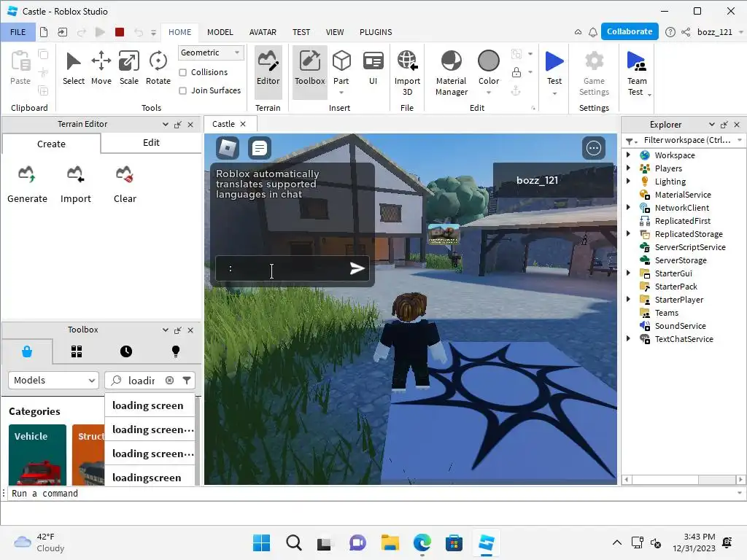Open the Material Manager
The height and width of the screenshot is (560, 747).
click(x=451, y=73)
